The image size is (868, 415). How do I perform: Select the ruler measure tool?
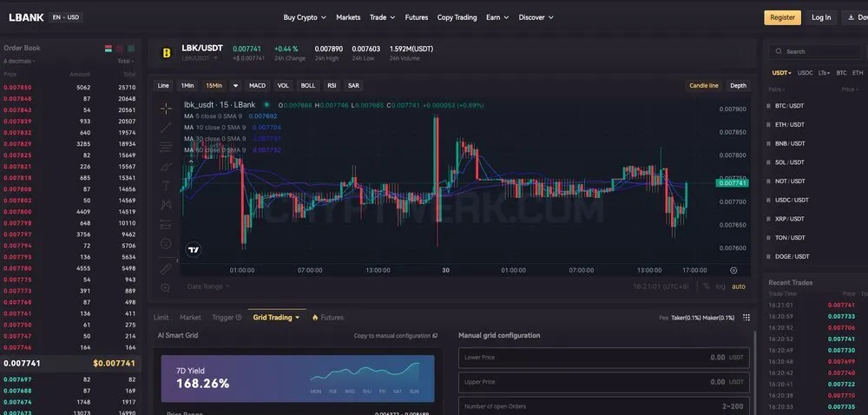point(166,268)
